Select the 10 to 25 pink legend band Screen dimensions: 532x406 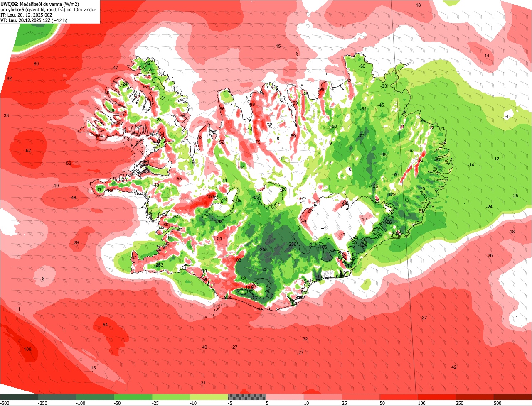pyautogui.click(x=323, y=397)
